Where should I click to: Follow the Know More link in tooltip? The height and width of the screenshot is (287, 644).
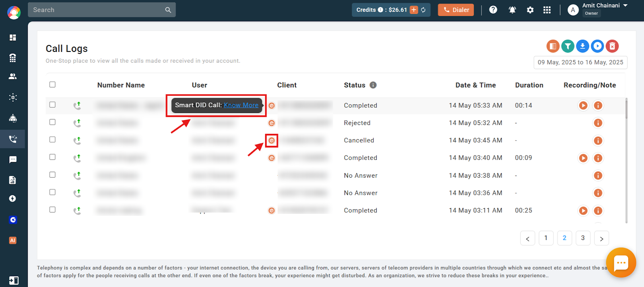tap(241, 105)
